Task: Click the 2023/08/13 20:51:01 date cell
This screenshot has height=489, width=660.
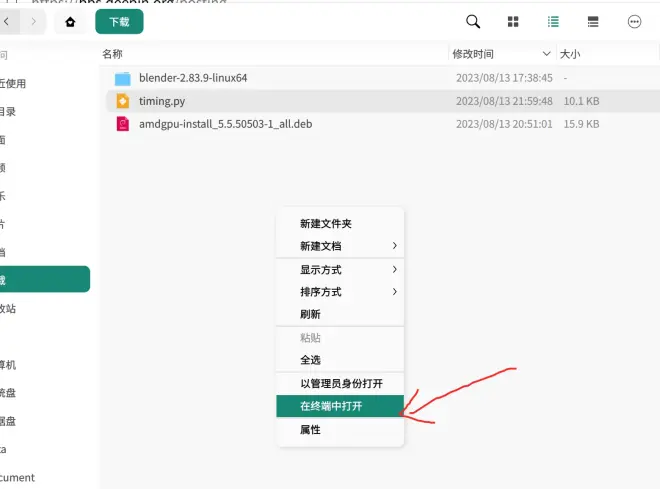Action: (504, 124)
